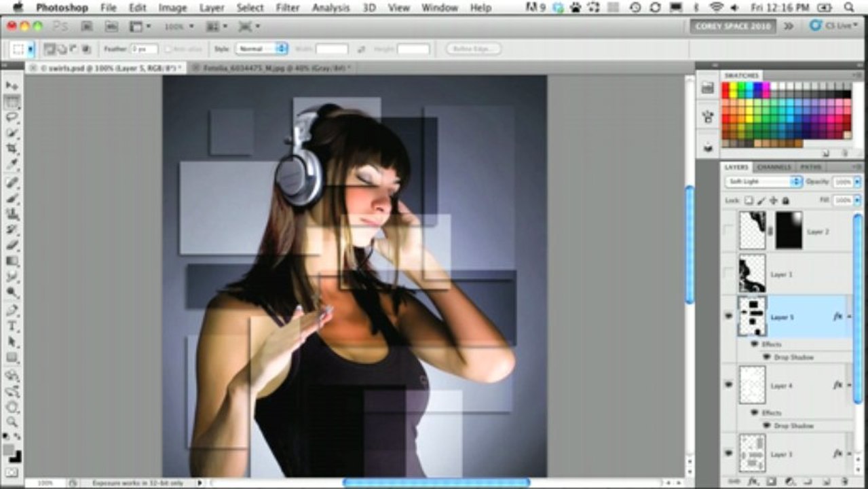This screenshot has height=489, width=868.
Task: Click the Feather input field
Action: (x=144, y=49)
